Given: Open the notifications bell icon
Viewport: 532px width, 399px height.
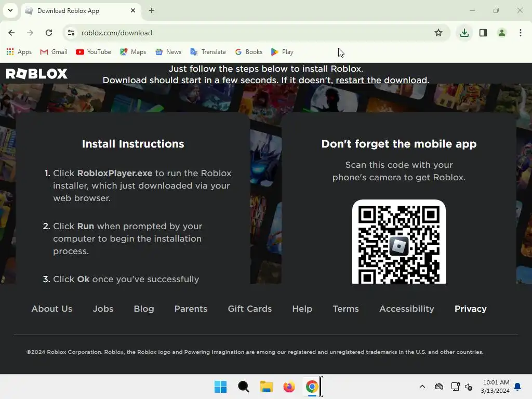Looking at the screenshot, I should pyautogui.click(x=518, y=387).
